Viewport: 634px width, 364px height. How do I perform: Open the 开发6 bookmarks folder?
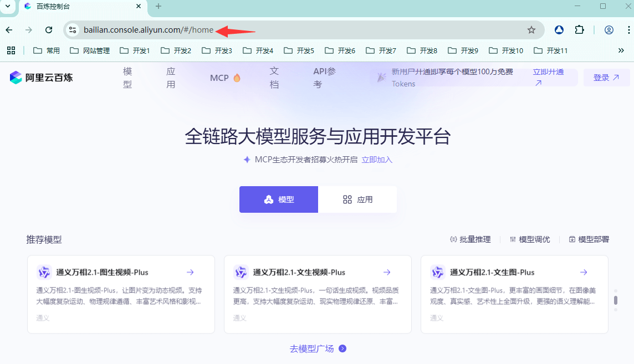[340, 50]
